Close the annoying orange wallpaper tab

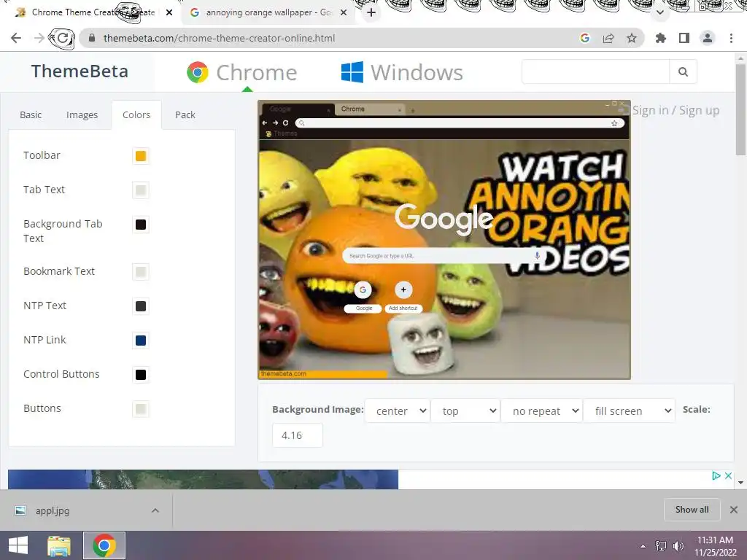[x=344, y=12]
